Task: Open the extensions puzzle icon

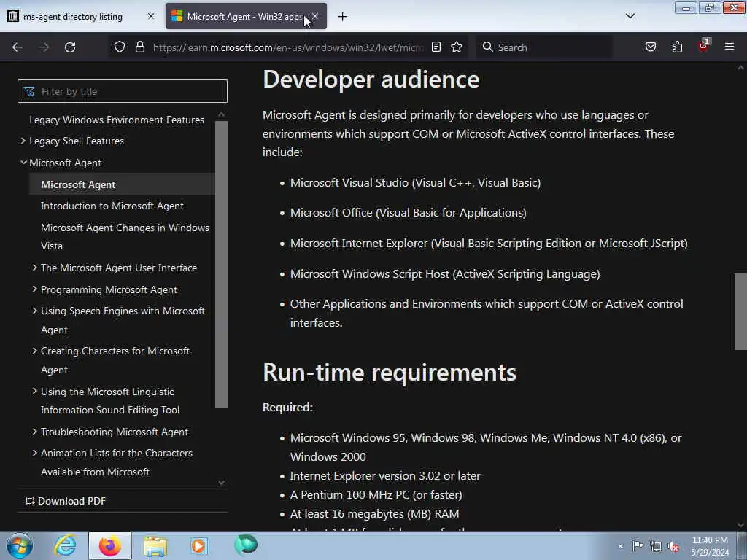Action: (677, 47)
